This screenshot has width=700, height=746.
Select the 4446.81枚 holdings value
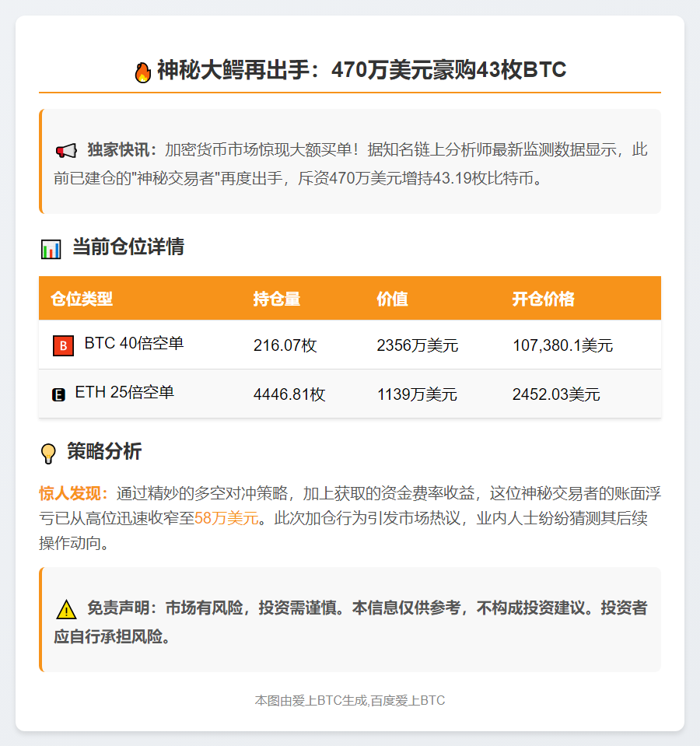coord(289,394)
